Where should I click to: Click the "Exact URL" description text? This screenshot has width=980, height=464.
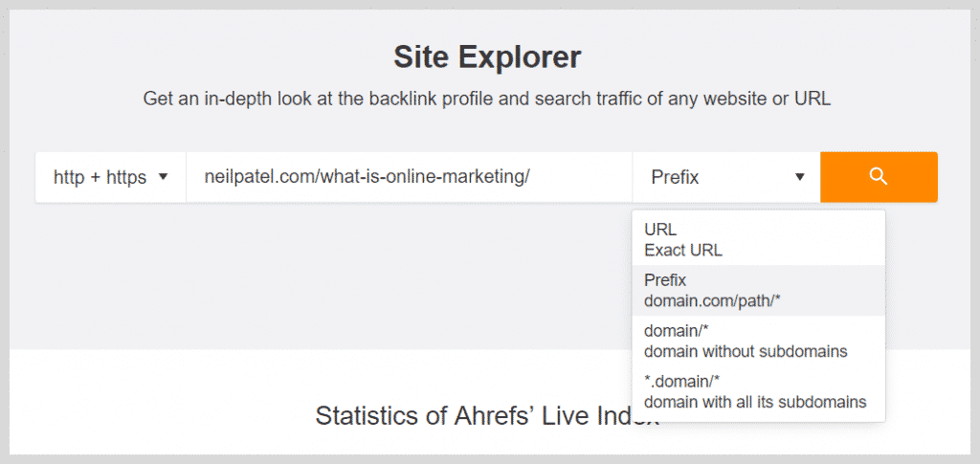click(683, 251)
